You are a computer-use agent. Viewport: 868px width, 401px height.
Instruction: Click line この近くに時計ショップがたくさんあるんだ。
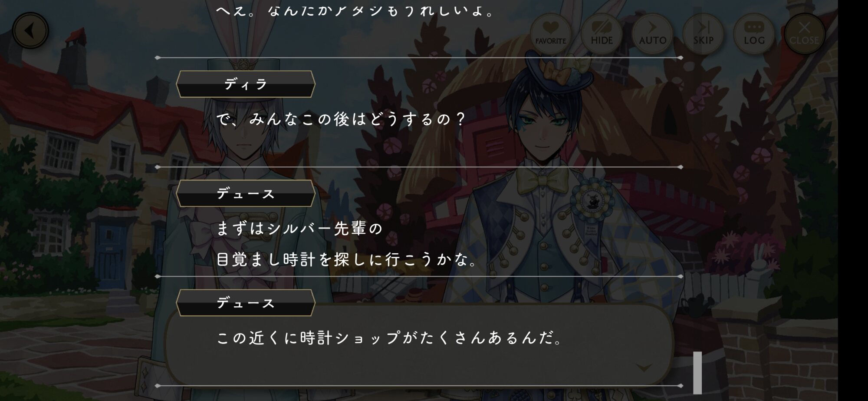389,338
